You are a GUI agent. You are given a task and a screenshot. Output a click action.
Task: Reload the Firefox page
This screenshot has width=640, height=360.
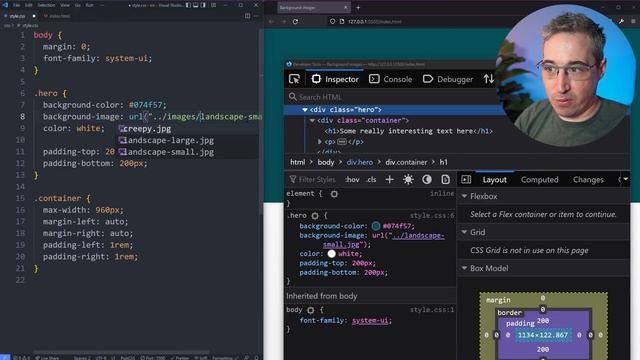coord(295,22)
